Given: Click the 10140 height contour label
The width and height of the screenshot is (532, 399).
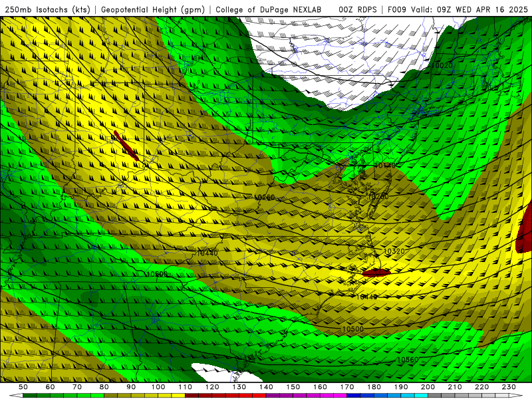Looking at the screenshot, I should point(385,165).
